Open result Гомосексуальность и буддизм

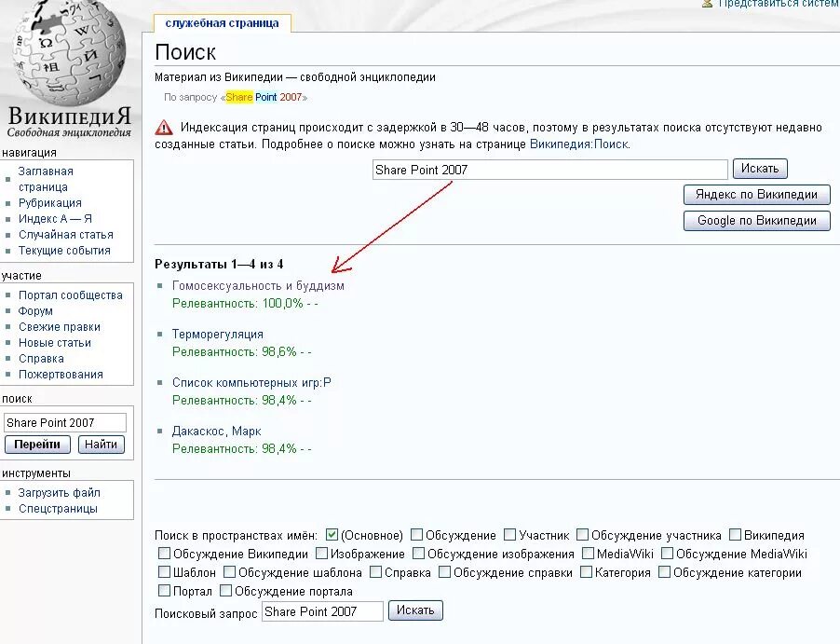tap(258, 286)
